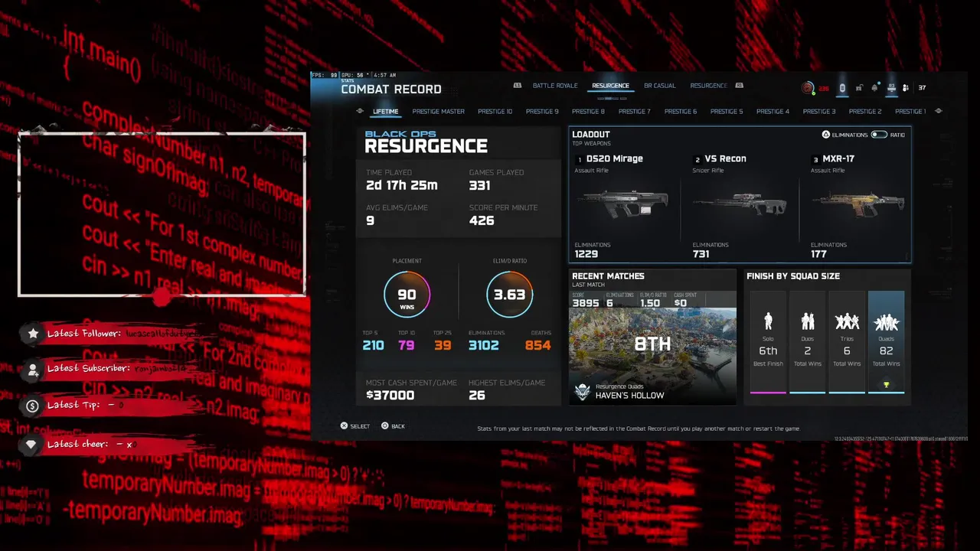Open the Prestige 9 tab

(542, 112)
